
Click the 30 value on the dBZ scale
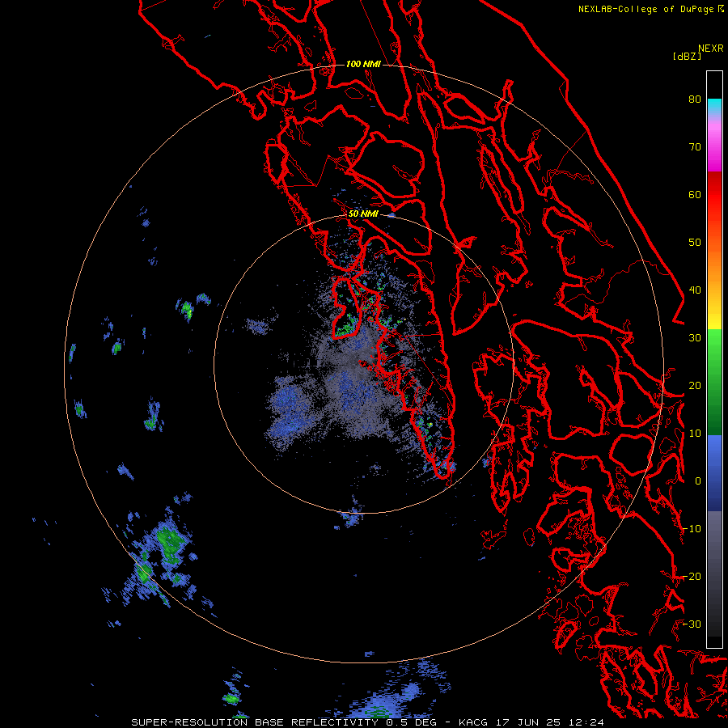tap(695, 338)
